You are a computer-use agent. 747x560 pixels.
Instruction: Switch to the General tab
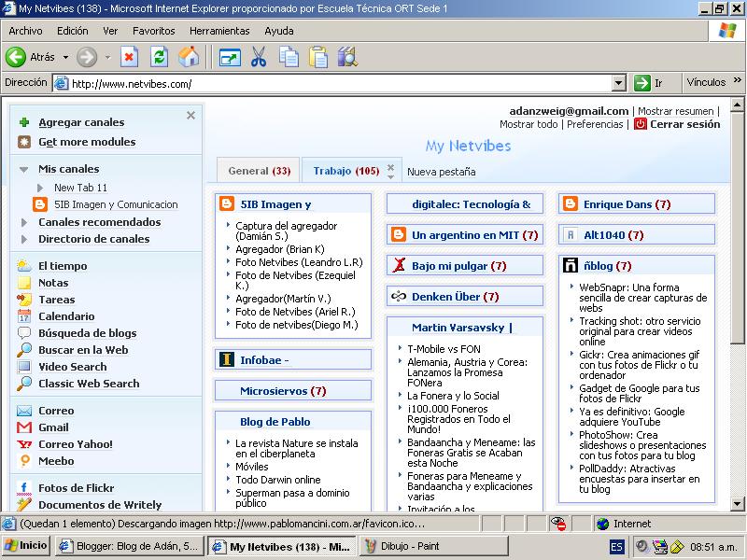pyautogui.click(x=259, y=171)
